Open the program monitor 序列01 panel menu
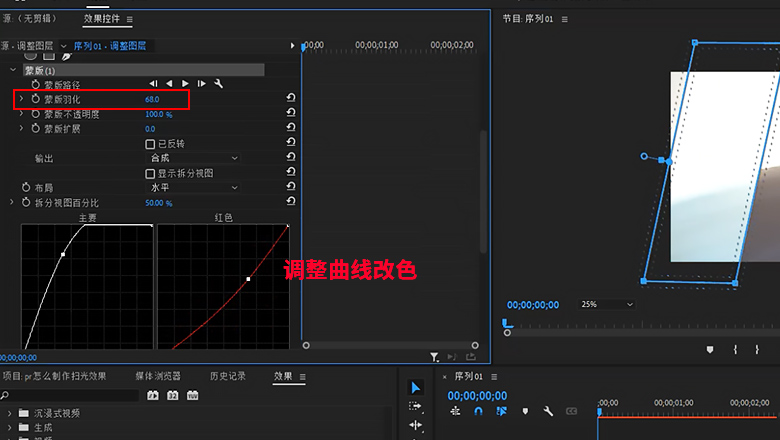 (x=564, y=19)
